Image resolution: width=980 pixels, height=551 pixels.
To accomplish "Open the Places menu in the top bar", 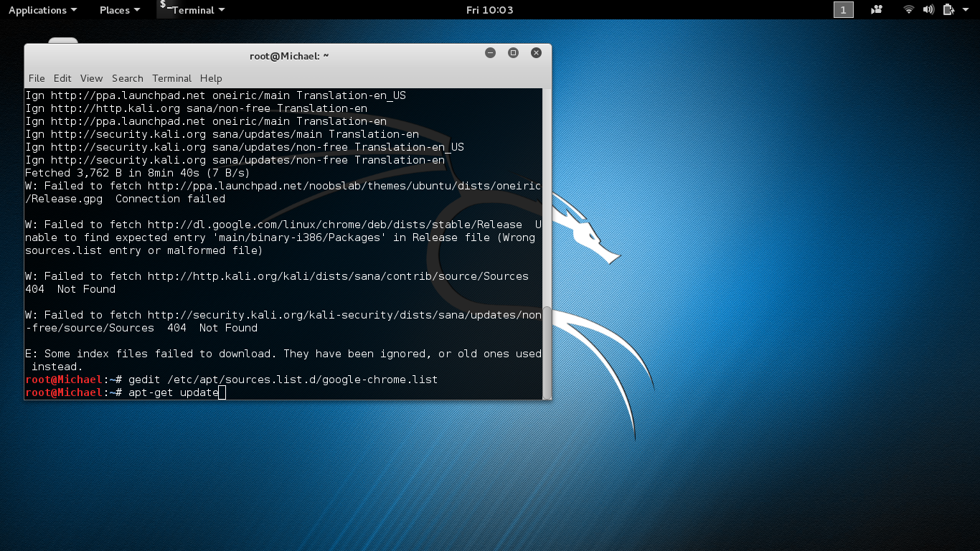I will (x=119, y=10).
